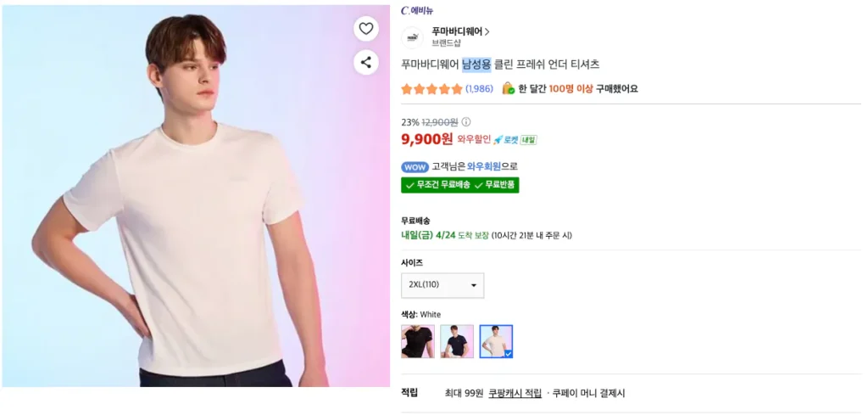Select the white t-shirt color thumbnail

point(496,341)
